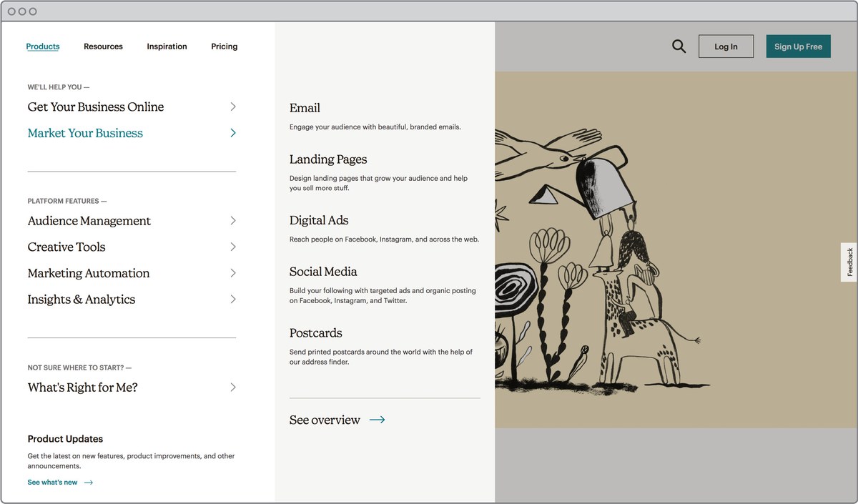
Task: Click the See what's new link
Action: click(52, 483)
